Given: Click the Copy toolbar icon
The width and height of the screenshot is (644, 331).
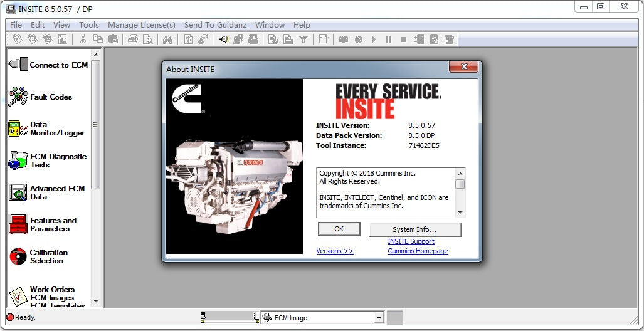Looking at the screenshot, I should coord(98,39).
